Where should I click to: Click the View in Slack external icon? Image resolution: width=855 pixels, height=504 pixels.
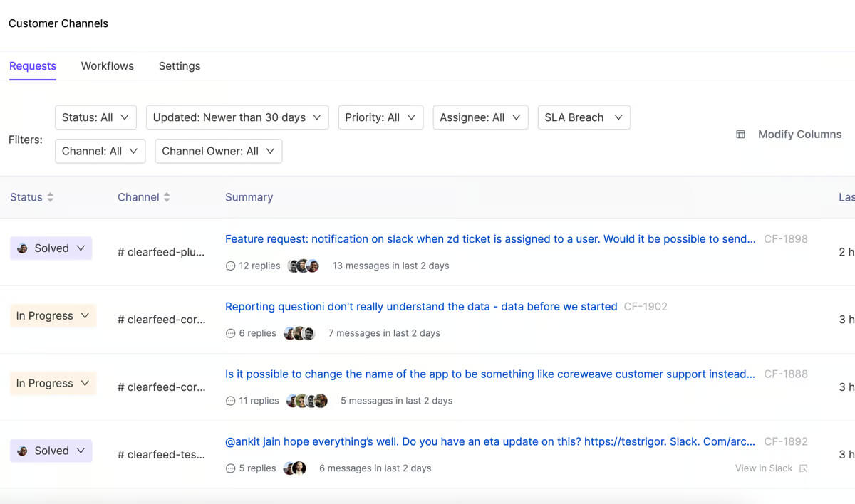[x=804, y=468]
